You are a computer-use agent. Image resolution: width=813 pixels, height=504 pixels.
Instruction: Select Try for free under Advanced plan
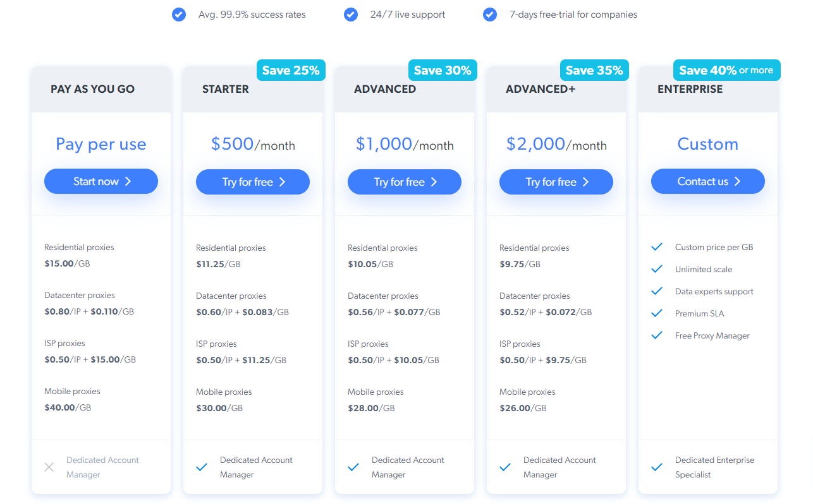pyautogui.click(x=405, y=182)
